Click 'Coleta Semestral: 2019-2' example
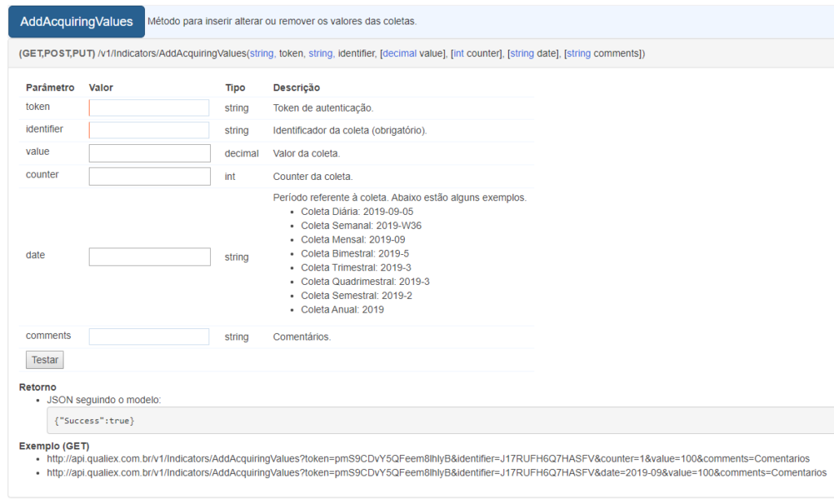The image size is (834, 504). (x=357, y=296)
